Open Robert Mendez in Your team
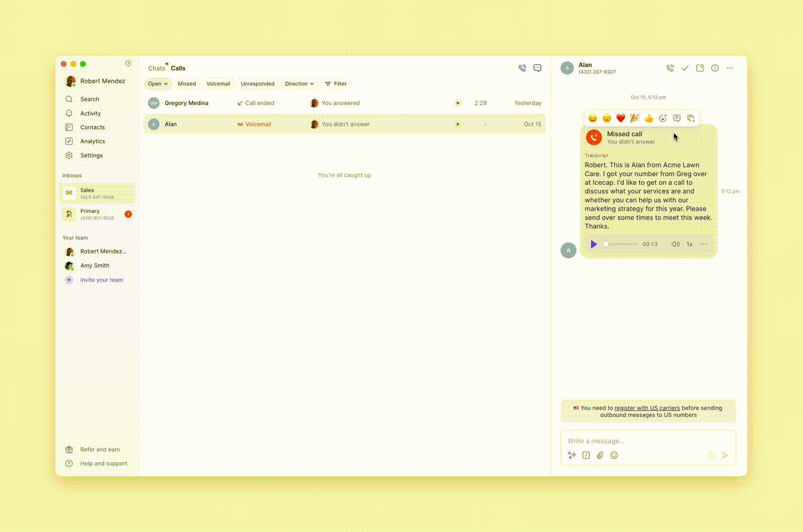Image resolution: width=803 pixels, height=532 pixels. click(97, 251)
